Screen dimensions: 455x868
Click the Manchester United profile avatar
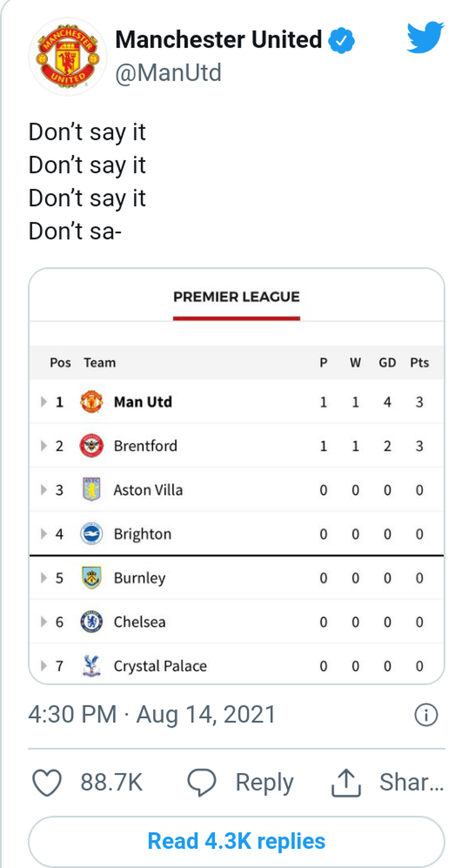tap(68, 56)
